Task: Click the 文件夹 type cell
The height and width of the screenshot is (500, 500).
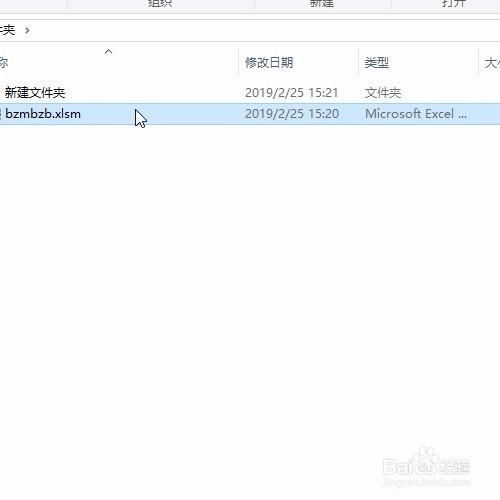Action: (383, 93)
